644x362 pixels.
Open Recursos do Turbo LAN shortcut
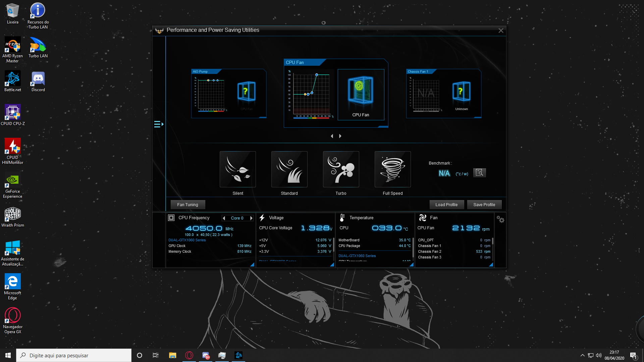[x=38, y=16]
